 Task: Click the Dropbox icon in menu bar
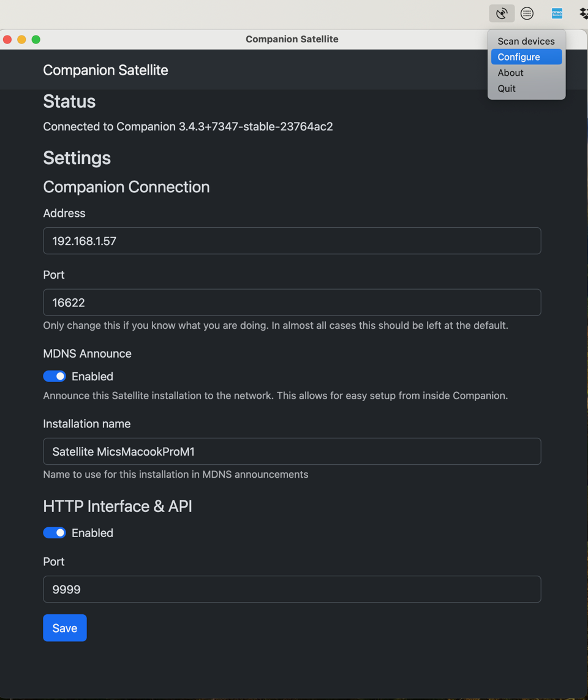click(583, 13)
